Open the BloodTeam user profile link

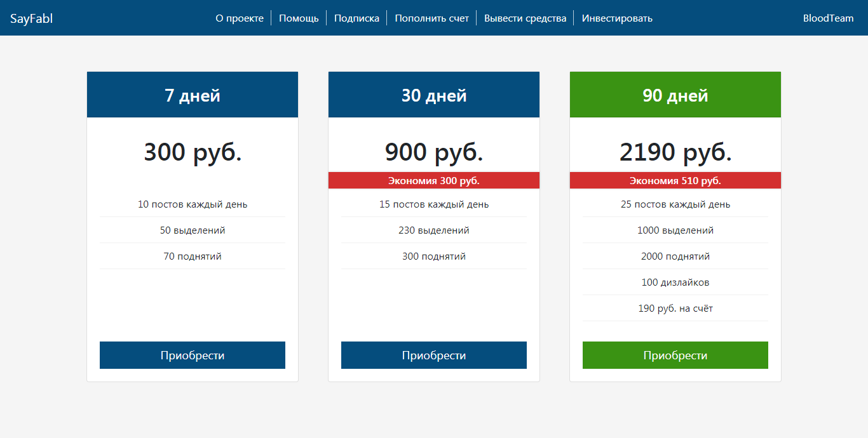[828, 18]
